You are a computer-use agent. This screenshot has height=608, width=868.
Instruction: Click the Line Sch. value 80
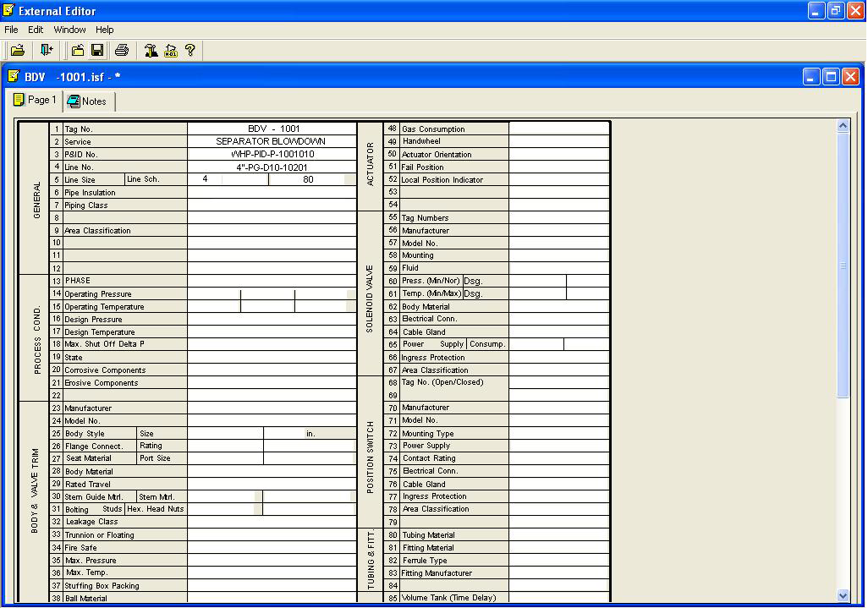308,179
